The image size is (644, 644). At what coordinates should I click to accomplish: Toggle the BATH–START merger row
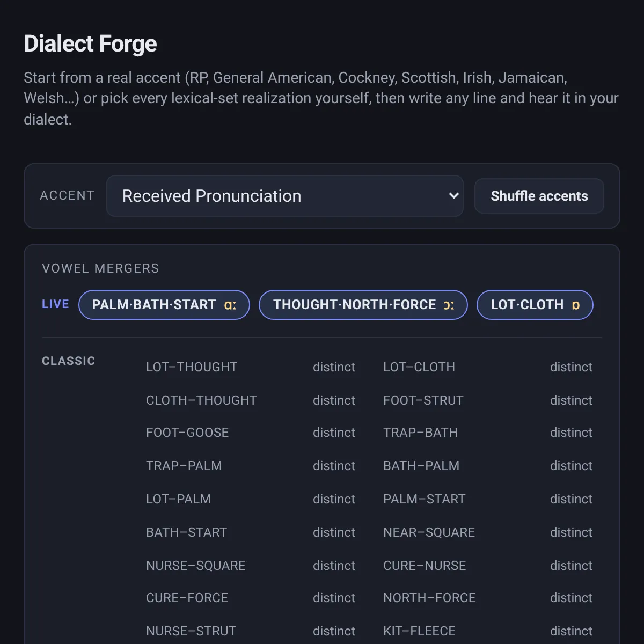pyautogui.click(x=251, y=532)
